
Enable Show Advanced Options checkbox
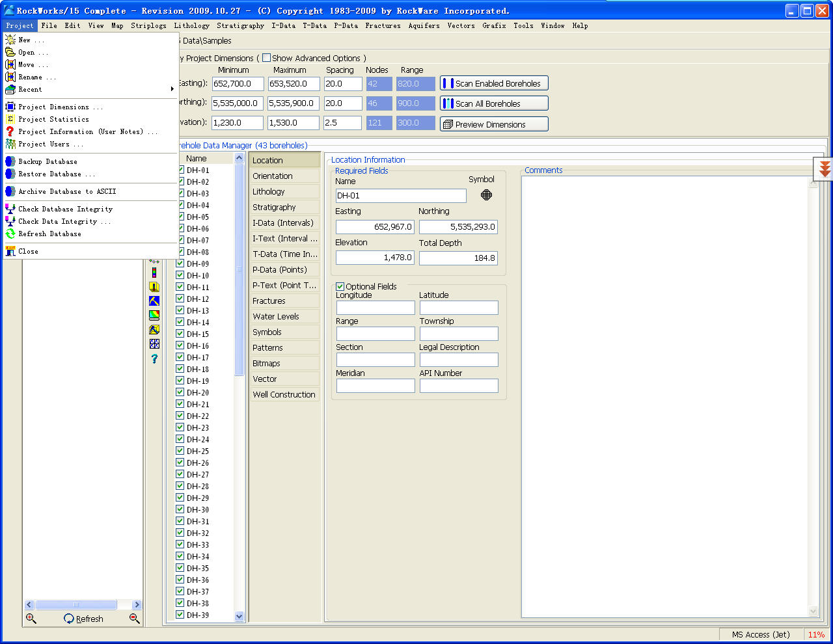(266, 58)
